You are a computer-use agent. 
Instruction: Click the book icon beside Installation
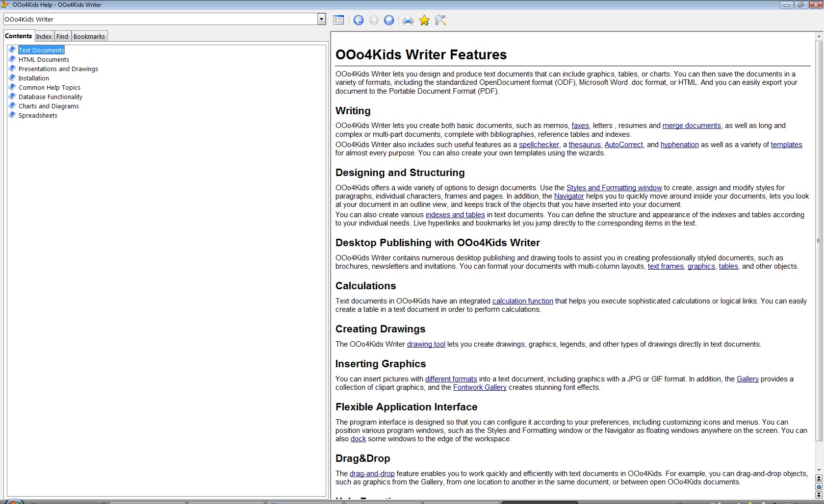click(x=12, y=77)
